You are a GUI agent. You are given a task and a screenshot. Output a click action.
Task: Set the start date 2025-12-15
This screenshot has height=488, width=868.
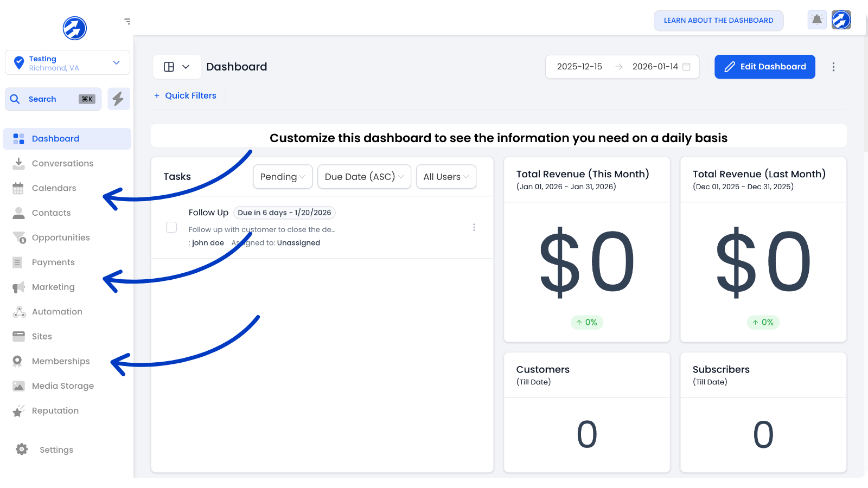[x=579, y=67]
